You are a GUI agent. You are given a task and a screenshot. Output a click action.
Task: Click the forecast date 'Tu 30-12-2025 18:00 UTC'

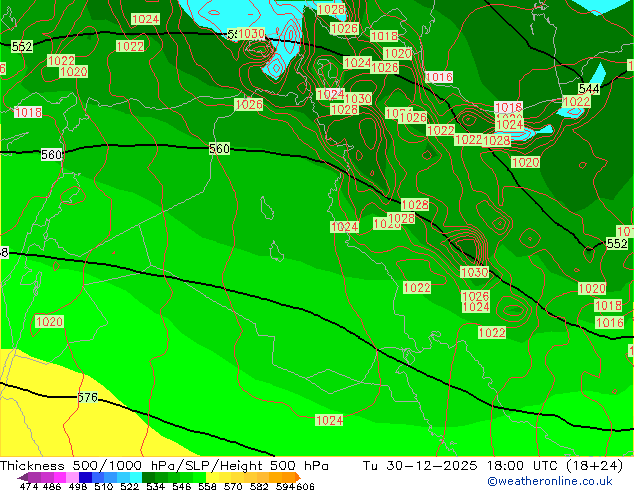[460, 466]
